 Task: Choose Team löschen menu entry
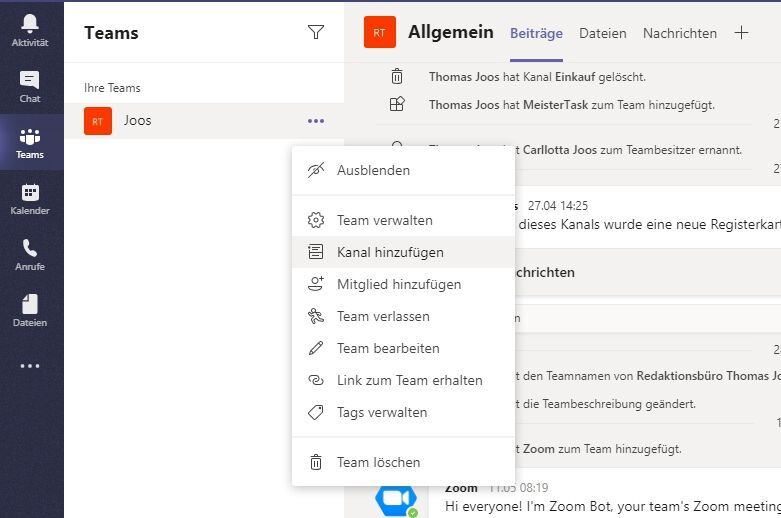403,462
